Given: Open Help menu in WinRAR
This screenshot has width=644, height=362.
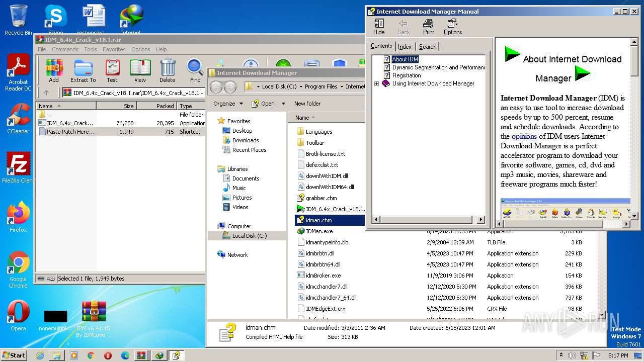Looking at the screenshot, I should tap(161, 49).
